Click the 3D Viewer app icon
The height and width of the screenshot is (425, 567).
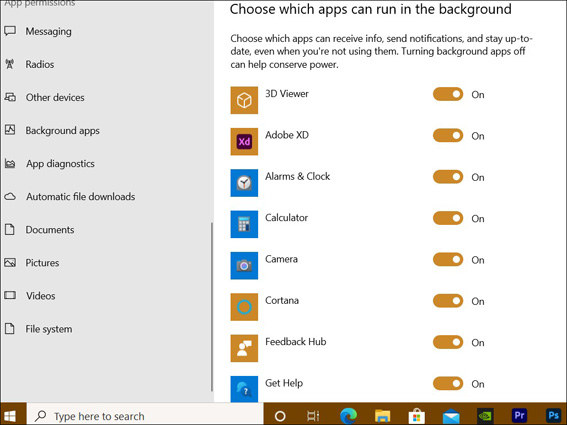[x=244, y=100]
